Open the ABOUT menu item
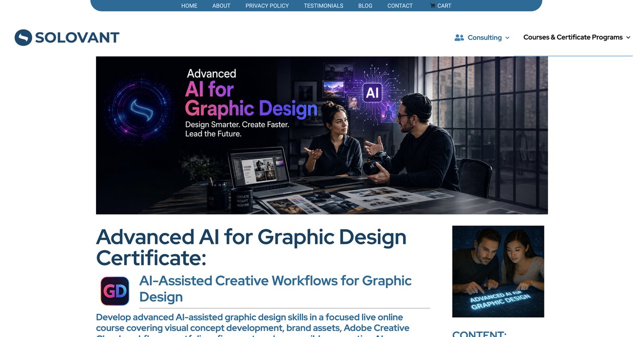 tap(221, 6)
